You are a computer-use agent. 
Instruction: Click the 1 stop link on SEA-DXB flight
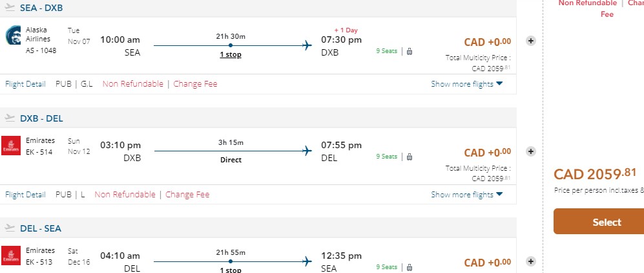(x=231, y=55)
